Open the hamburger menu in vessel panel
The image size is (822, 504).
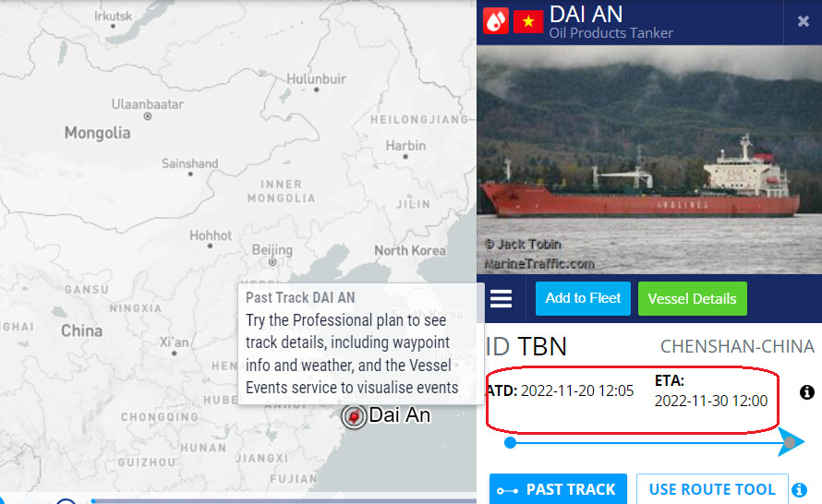coord(501,299)
